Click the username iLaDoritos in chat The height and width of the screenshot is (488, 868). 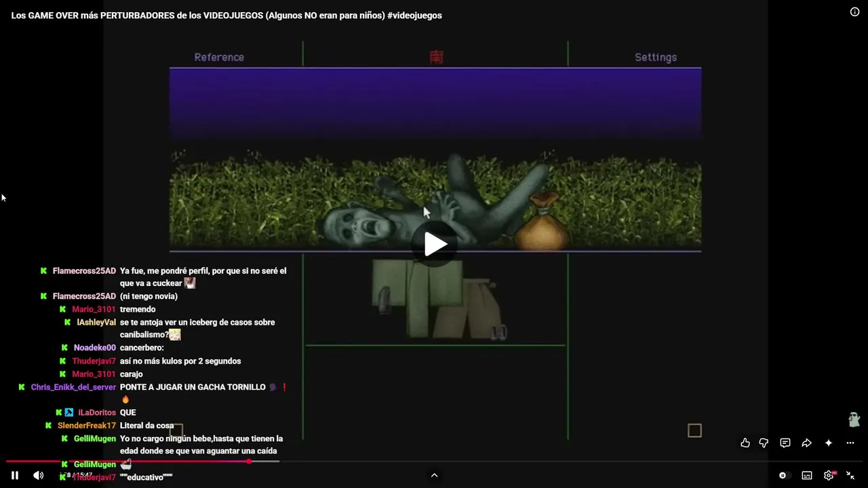tap(97, 413)
